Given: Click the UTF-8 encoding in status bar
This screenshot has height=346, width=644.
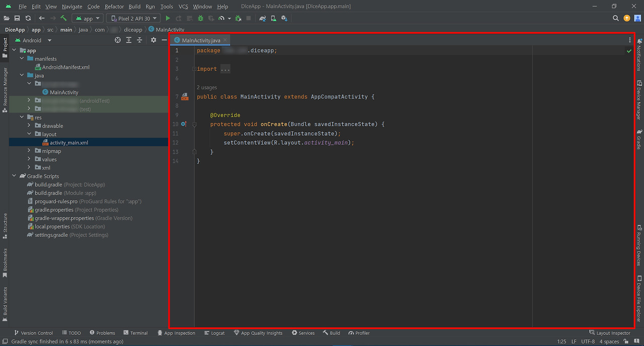Looking at the screenshot, I should pyautogui.click(x=588, y=341).
